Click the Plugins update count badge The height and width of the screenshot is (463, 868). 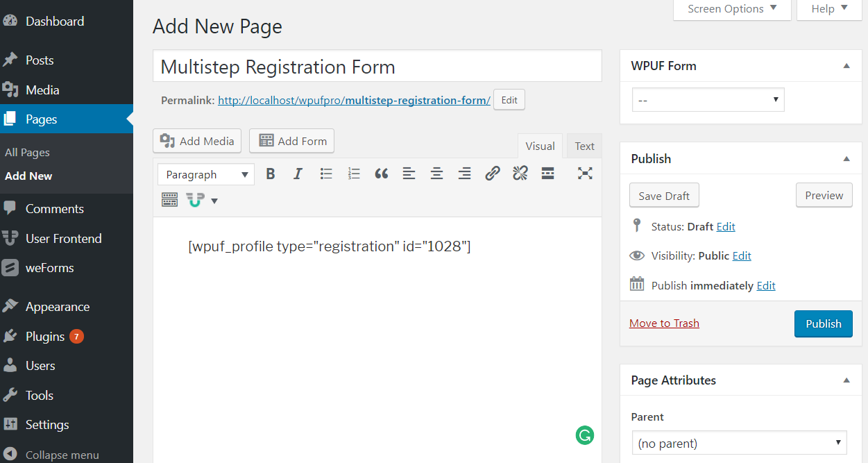pyautogui.click(x=76, y=337)
